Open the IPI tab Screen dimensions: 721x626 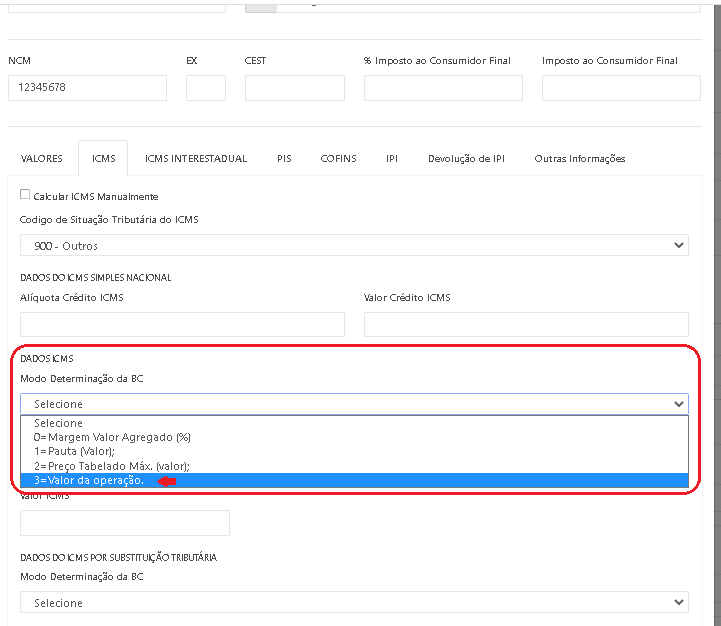[392, 159]
